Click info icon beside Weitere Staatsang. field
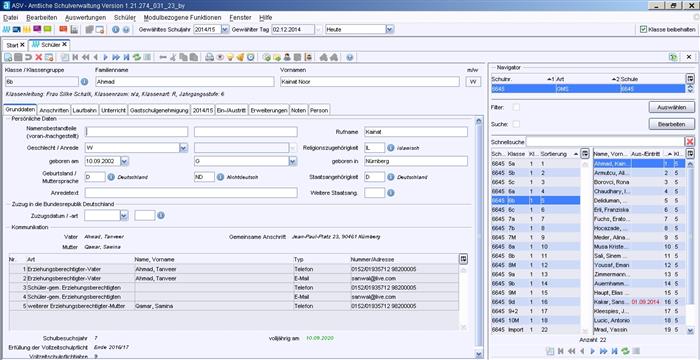The image size is (700, 360). point(390,193)
